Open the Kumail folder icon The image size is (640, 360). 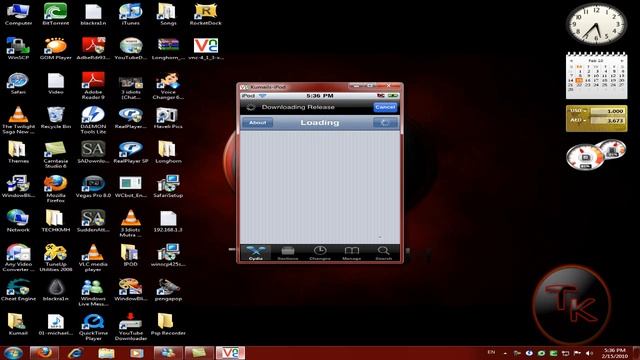pos(18,323)
